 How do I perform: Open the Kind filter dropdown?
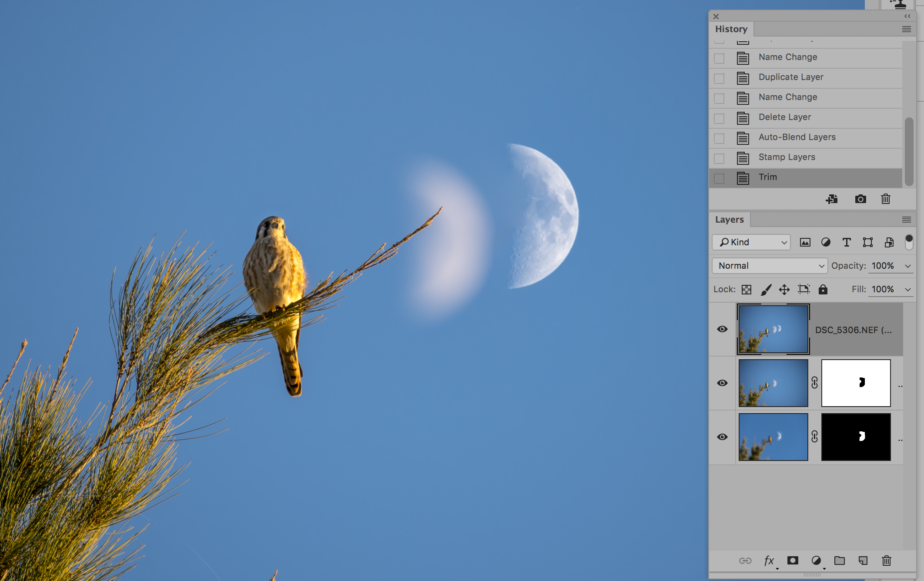click(751, 242)
